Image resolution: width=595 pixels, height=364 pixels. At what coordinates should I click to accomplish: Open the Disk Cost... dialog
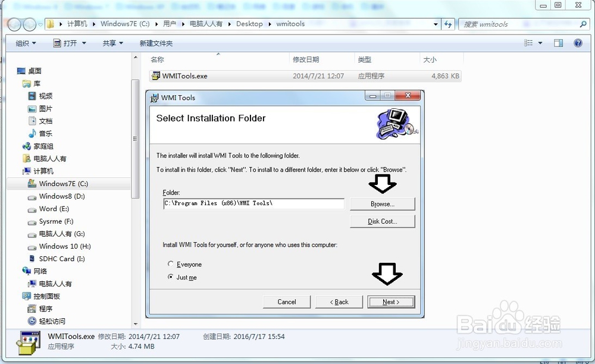coord(382,221)
